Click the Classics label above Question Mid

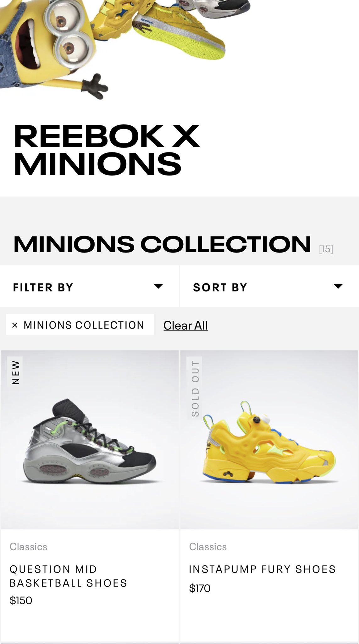(28, 547)
